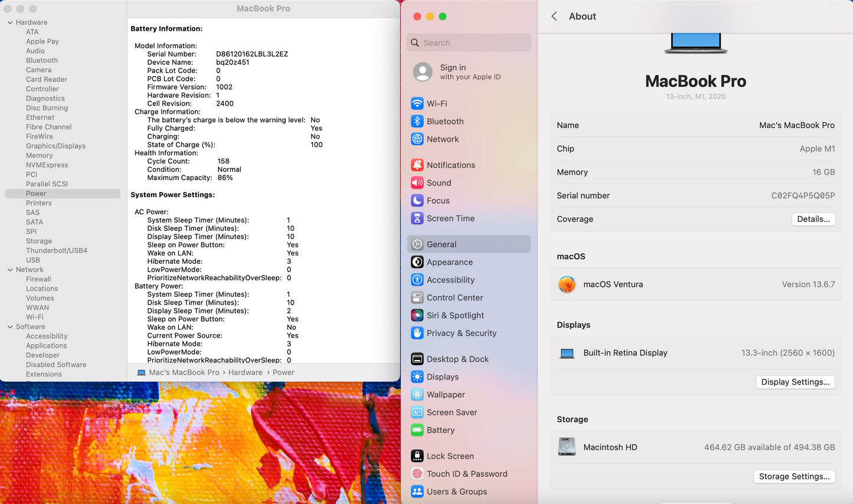Collapse the Network tree section
Screen dimensions: 853x504
[10, 270]
